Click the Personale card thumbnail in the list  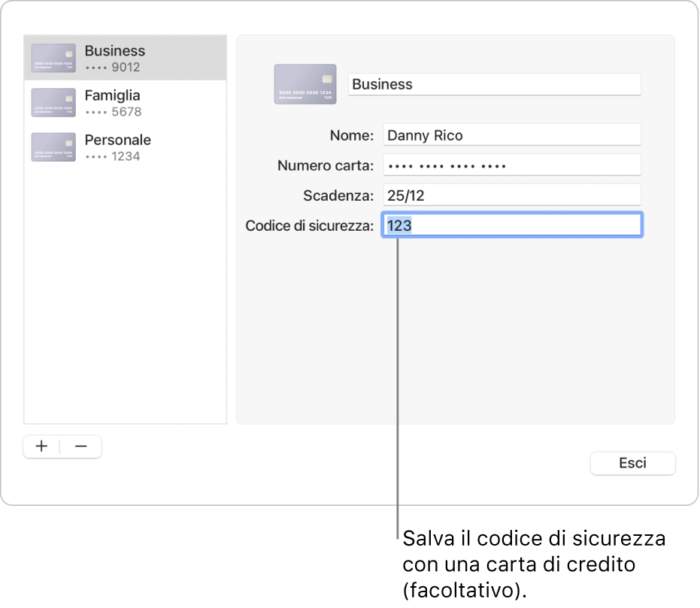[x=53, y=147]
